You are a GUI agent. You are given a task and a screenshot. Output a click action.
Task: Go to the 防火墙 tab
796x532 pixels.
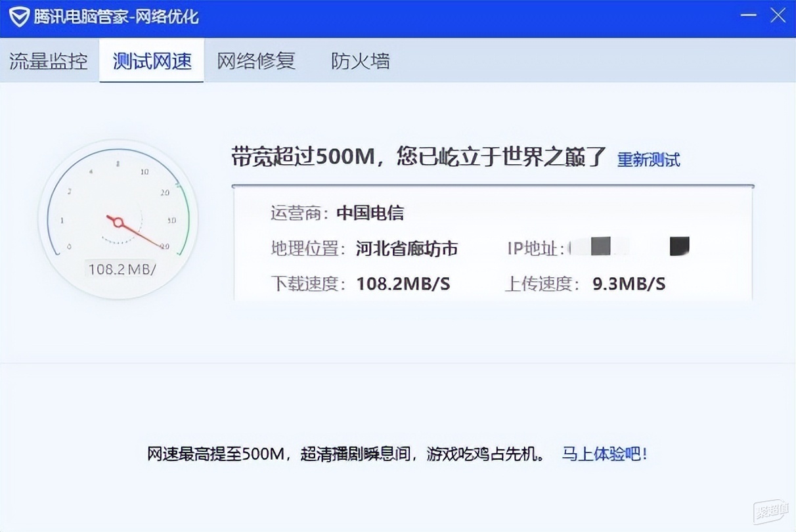click(x=361, y=61)
